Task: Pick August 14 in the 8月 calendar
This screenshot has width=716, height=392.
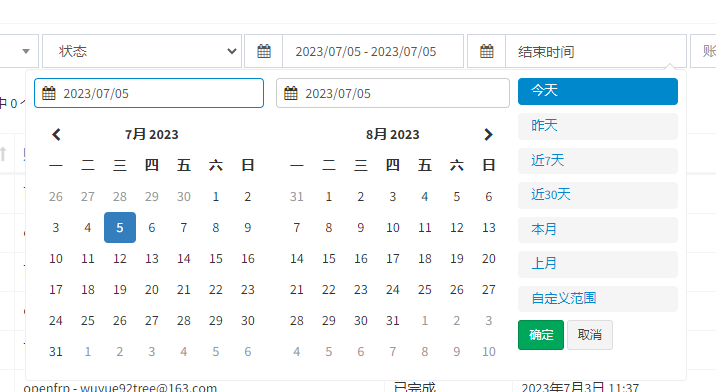Action: point(297,259)
